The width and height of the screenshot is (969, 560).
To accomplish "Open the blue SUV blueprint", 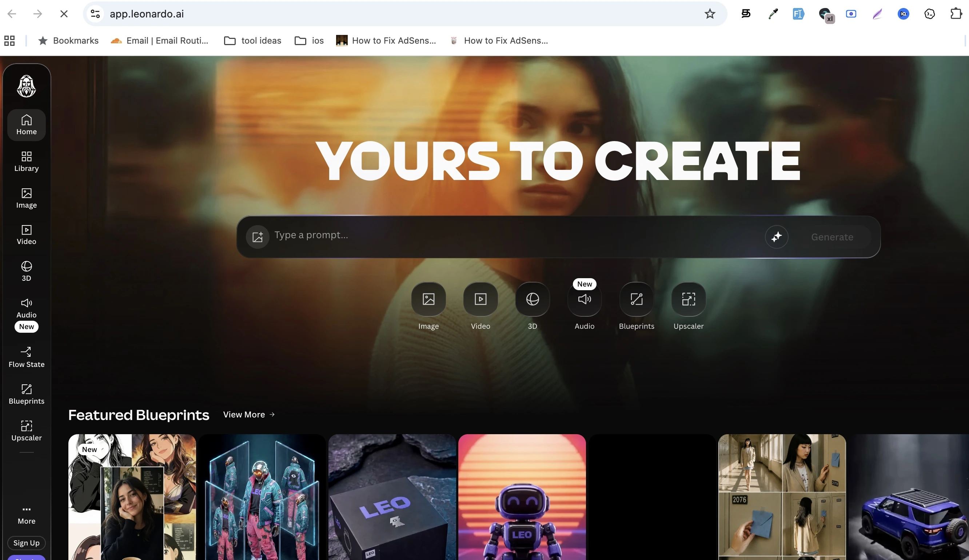I will click(909, 497).
